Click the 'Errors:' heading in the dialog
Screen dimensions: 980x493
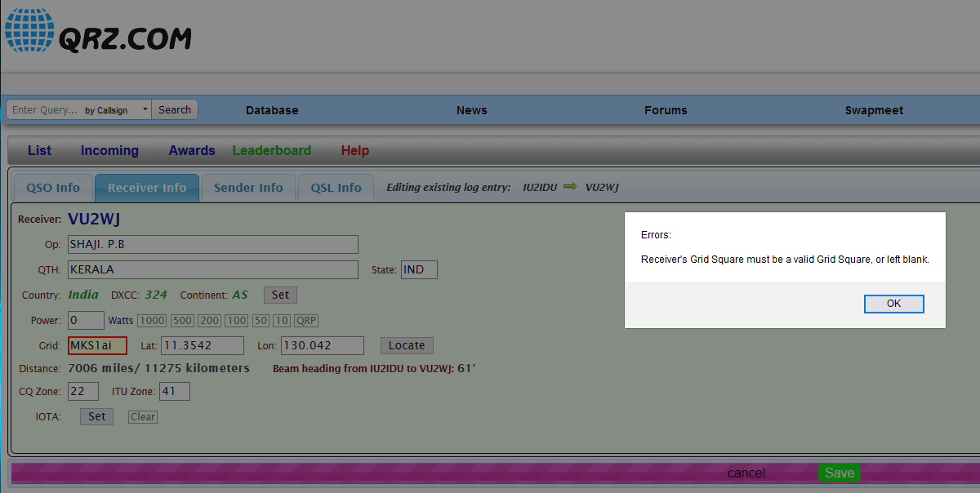[x=656, y=235]
